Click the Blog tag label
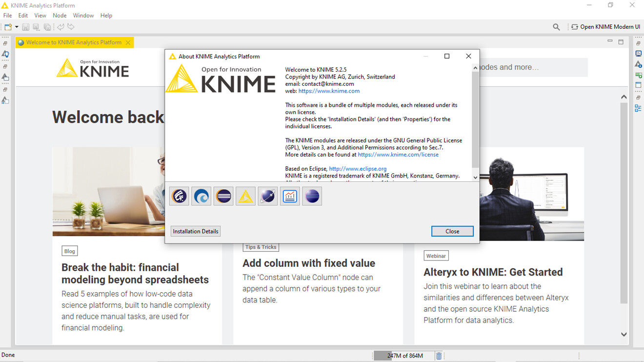This screenshot has height=362, width=644. tap(70, 251)
